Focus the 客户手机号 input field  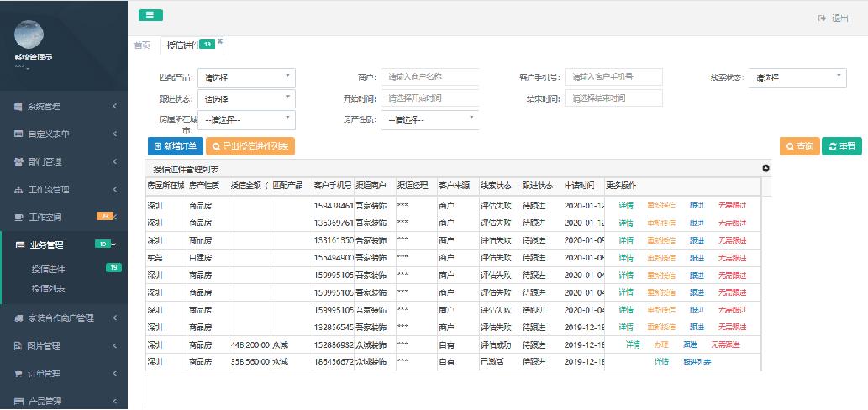coord(613,77)
